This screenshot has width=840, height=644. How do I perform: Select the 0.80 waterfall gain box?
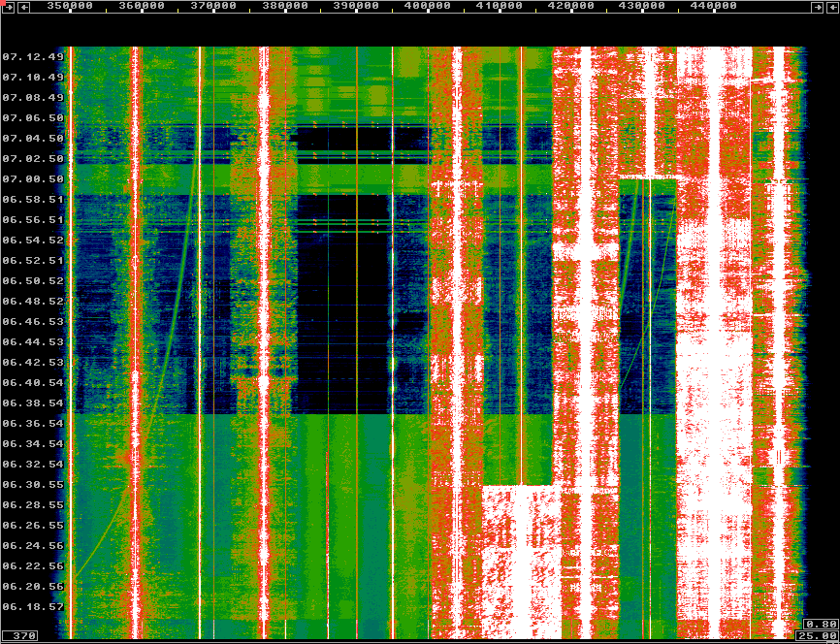pos(821,624)
